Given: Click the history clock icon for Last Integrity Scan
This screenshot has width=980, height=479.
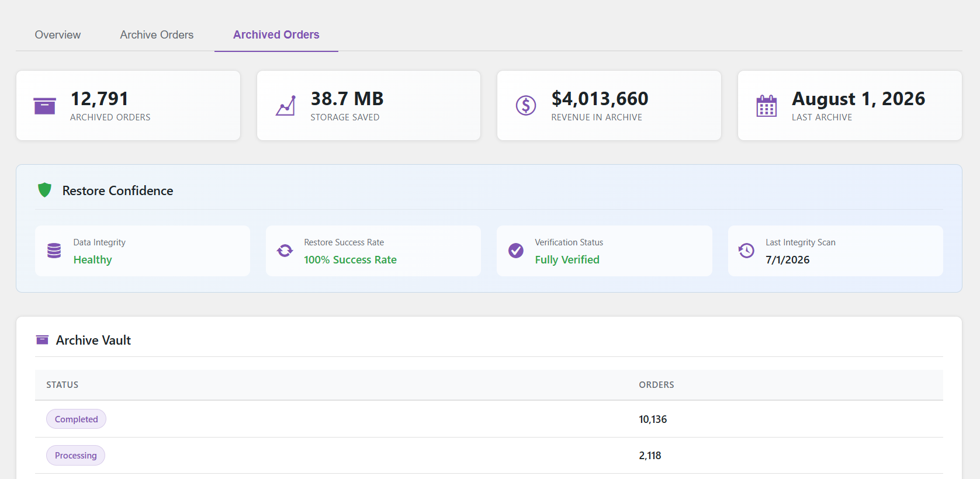Looking at the screenshot, I should pyautogui.click(x=746, y=251).
